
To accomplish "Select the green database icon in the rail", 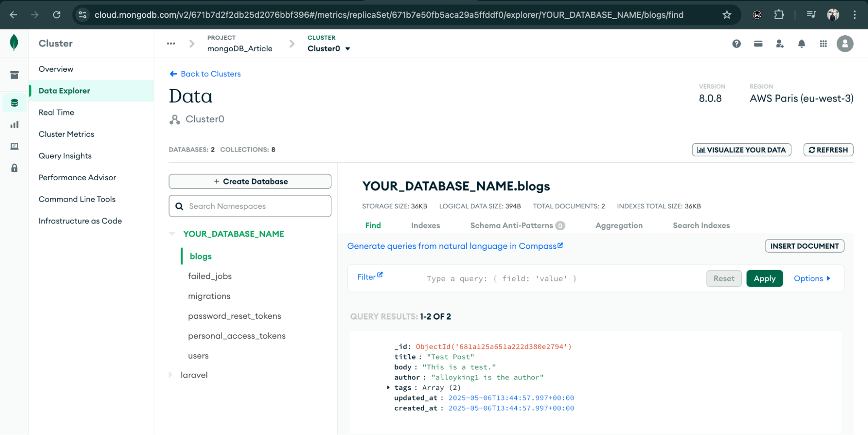I will pos(14,103).
